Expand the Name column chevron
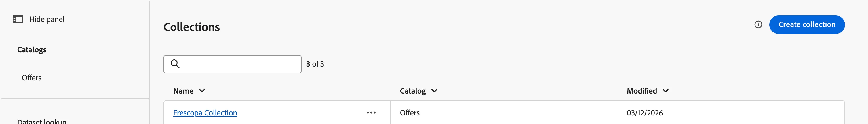The image size is (868, 124). 202,91
